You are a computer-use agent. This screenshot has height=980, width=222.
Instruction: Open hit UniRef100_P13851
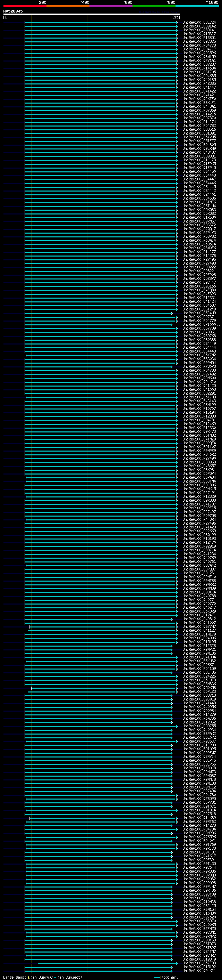pyautogui.click(x=199, y=38)
